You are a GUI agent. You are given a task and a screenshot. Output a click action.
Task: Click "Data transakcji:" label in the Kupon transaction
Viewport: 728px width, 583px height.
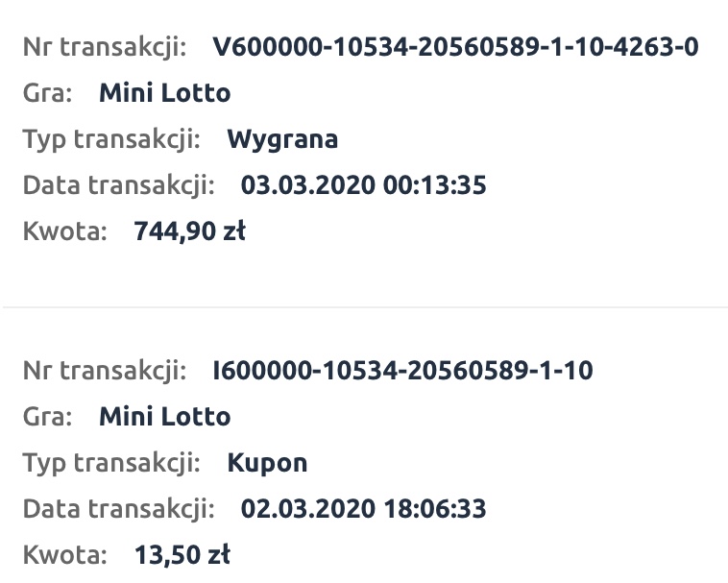pos(118,508)
